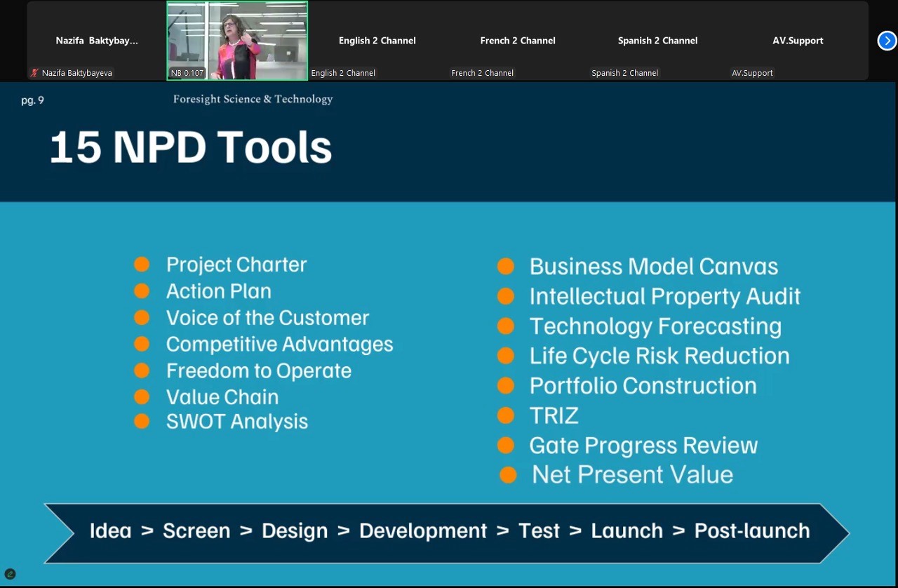Click the orange bullet next to TRIZ

[x=506, y=415]
